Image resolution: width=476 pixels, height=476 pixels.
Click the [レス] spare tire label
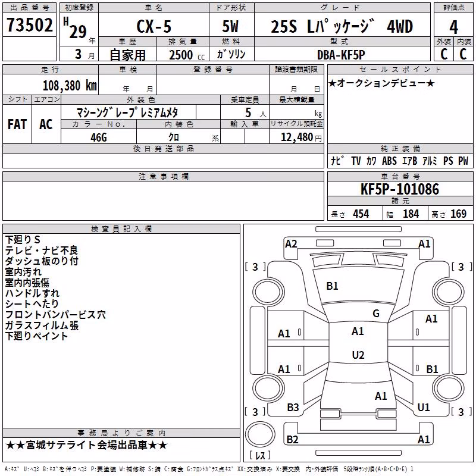point(260,455)
